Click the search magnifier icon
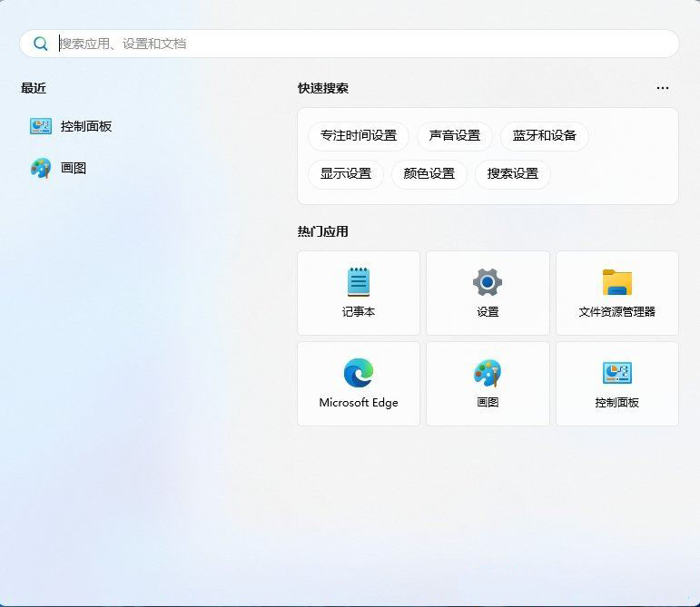The height and width of the screenshot is (607, 700). tap(41, 44)
